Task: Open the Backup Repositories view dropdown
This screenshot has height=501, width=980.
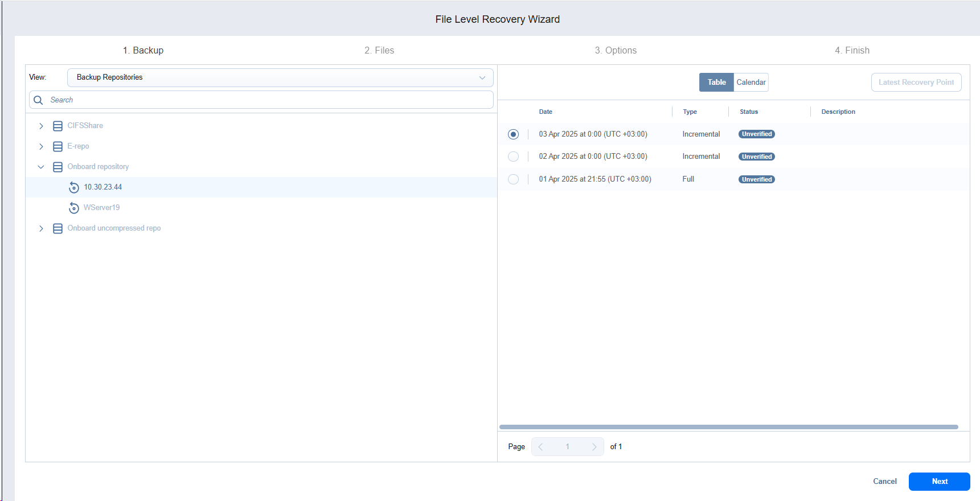Action: point(280,77)
